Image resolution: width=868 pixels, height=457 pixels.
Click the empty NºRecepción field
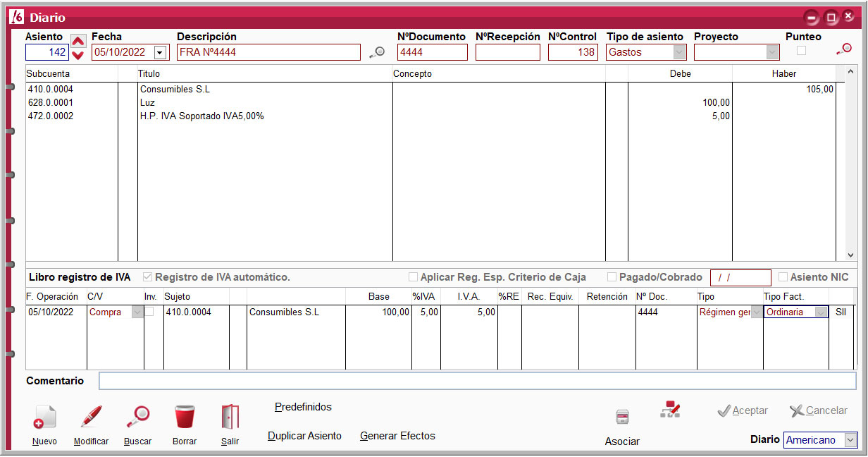pyautogui.click(x=508, y=52)
